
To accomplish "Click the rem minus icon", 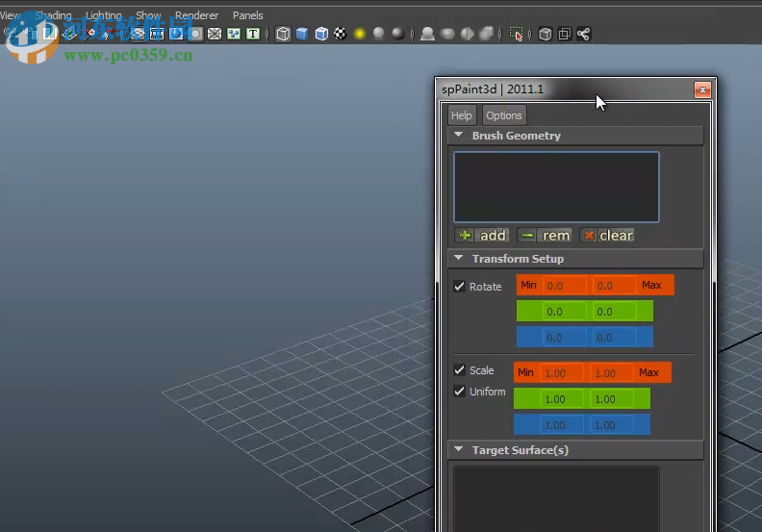I will point(527,236).
